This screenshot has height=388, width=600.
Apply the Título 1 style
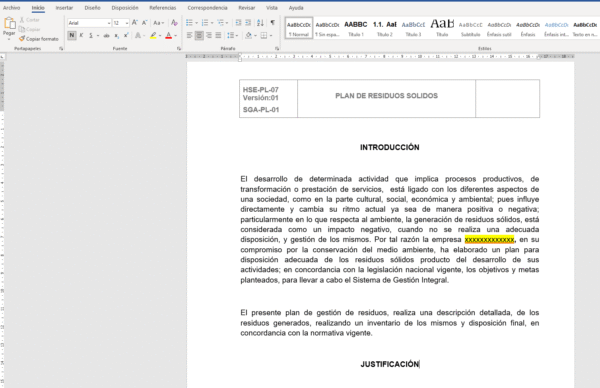pos(355,28)
